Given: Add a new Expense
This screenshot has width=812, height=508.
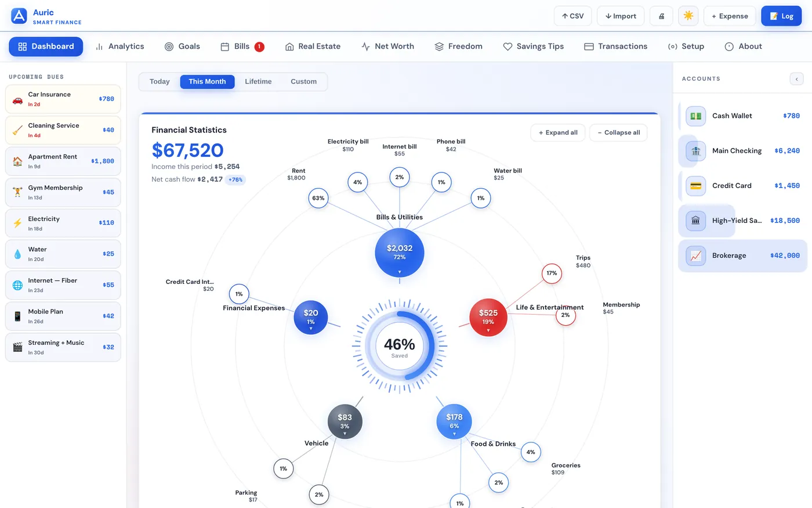Looking at the screenshot, I should pyautogui.click(x=730, y=16).
